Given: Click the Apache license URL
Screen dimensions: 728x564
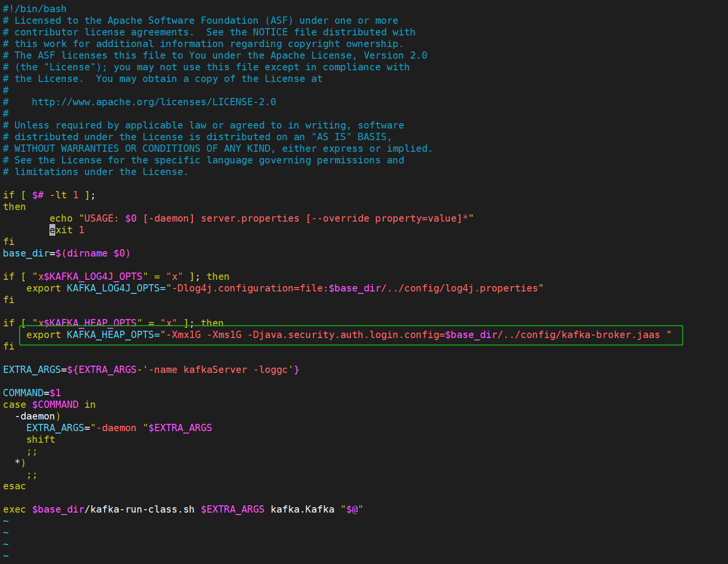Looking at the screenshot, I should (x=154, y=102).
